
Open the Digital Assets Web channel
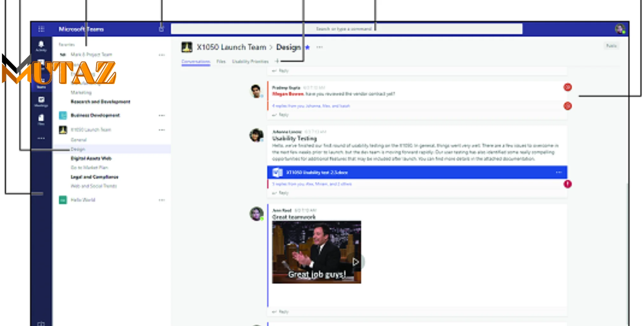click(x=91, y=158)
